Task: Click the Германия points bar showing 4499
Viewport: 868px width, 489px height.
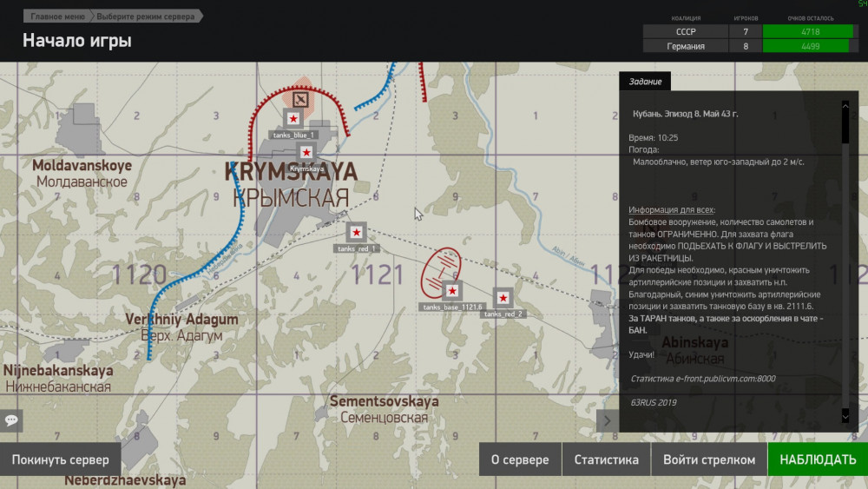Action: (810, 47)
